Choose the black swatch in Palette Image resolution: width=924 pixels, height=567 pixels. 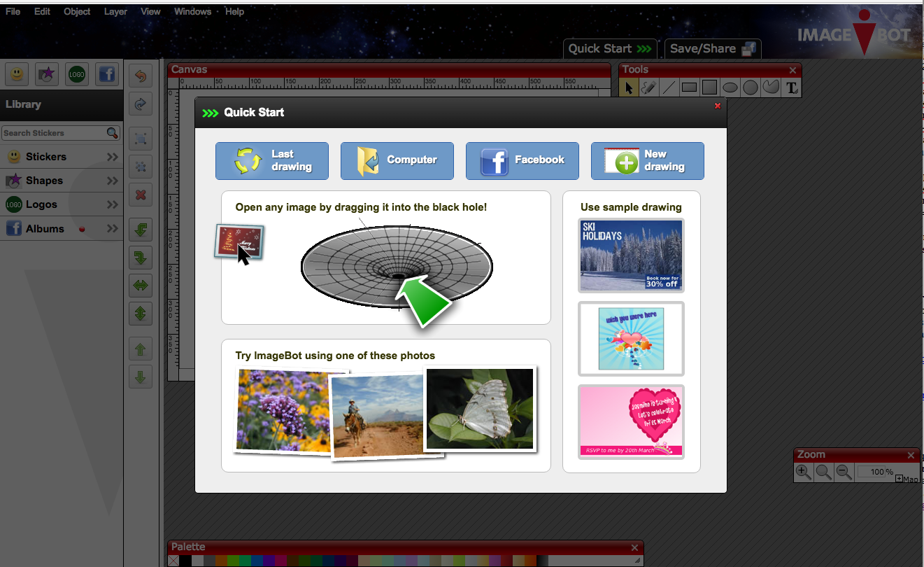[x=185, y=561]
